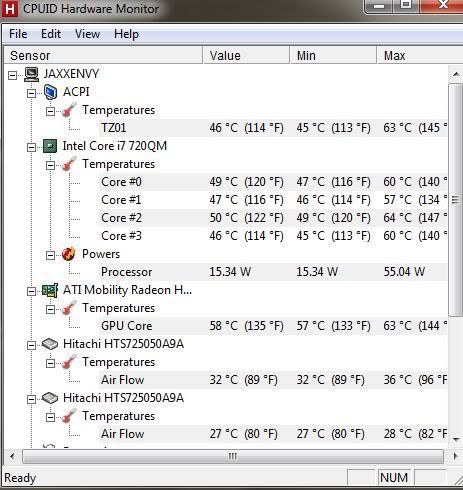Click the Sensor column header

point(103,55)
